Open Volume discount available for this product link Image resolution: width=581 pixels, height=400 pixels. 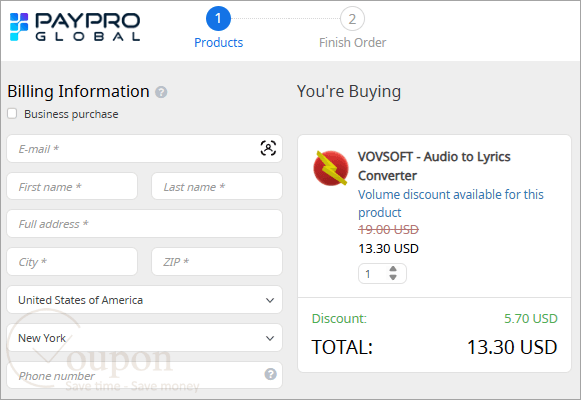(451, 203)
